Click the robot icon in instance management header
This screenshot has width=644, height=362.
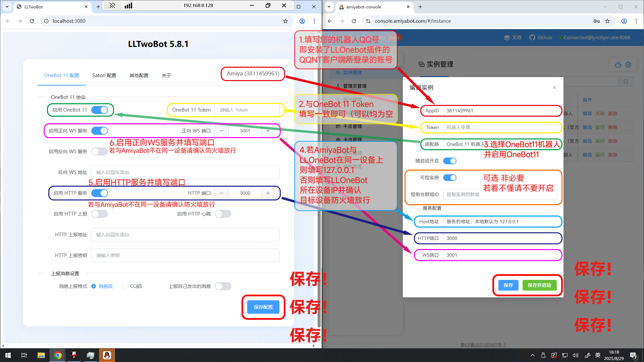tap(618, 65)
